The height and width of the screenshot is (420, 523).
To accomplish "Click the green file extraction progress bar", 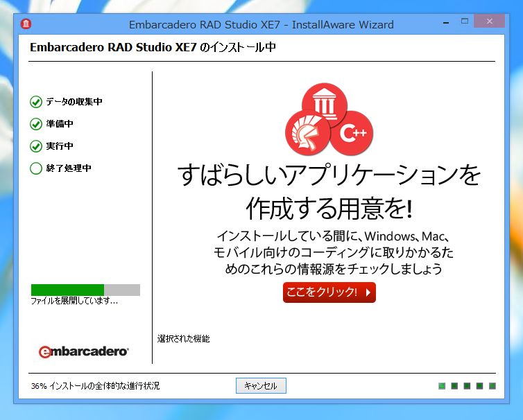I will tap(85, 290).
